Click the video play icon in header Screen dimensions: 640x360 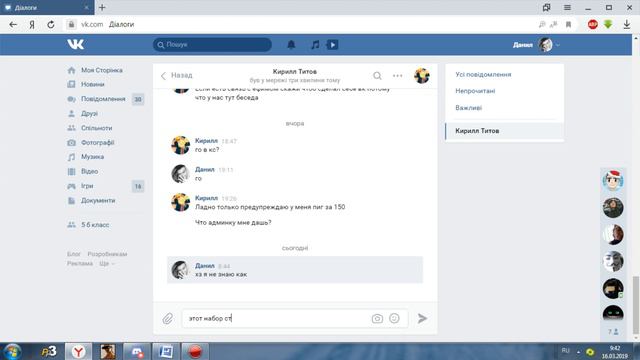(x=332, y=44)
